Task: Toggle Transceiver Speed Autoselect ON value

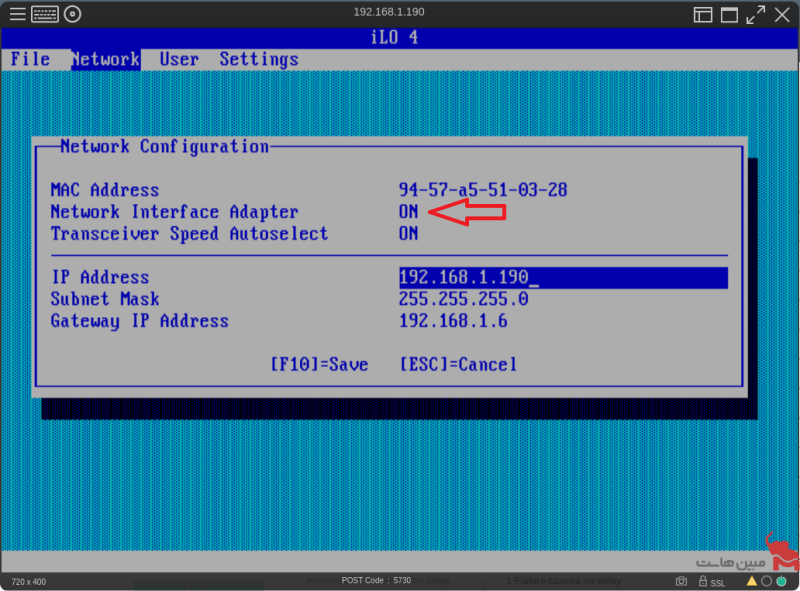Action: coord(408,233)
